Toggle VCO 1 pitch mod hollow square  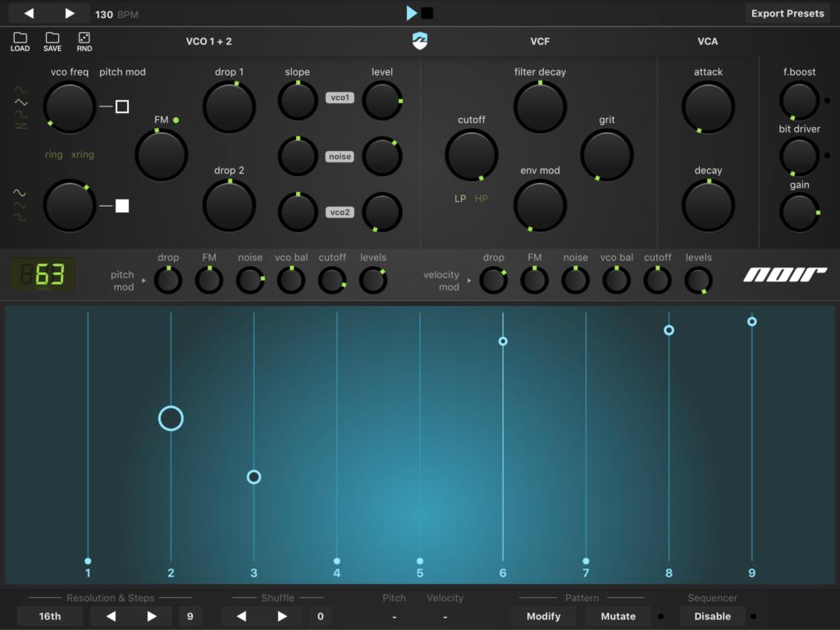coord(122,107)
